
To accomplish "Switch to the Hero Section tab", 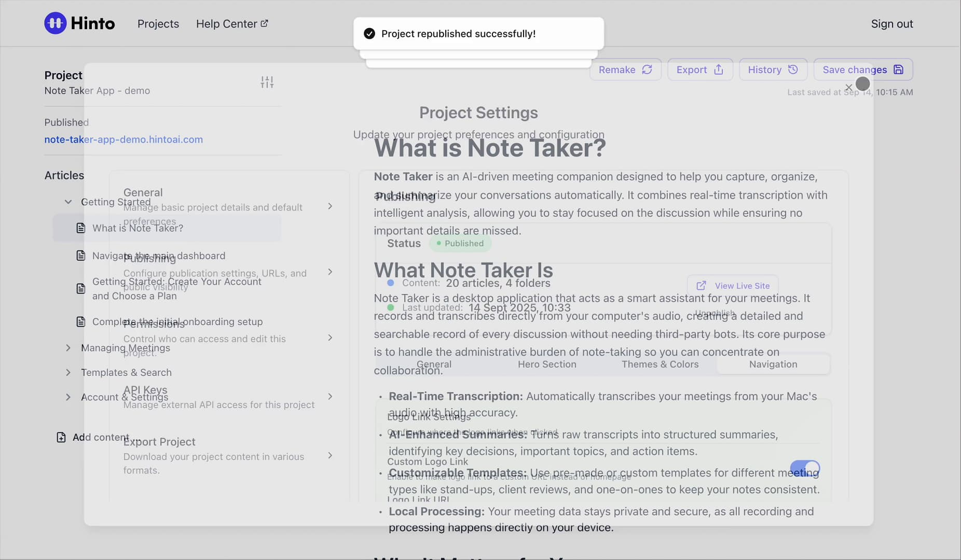I will click(547, 364).
